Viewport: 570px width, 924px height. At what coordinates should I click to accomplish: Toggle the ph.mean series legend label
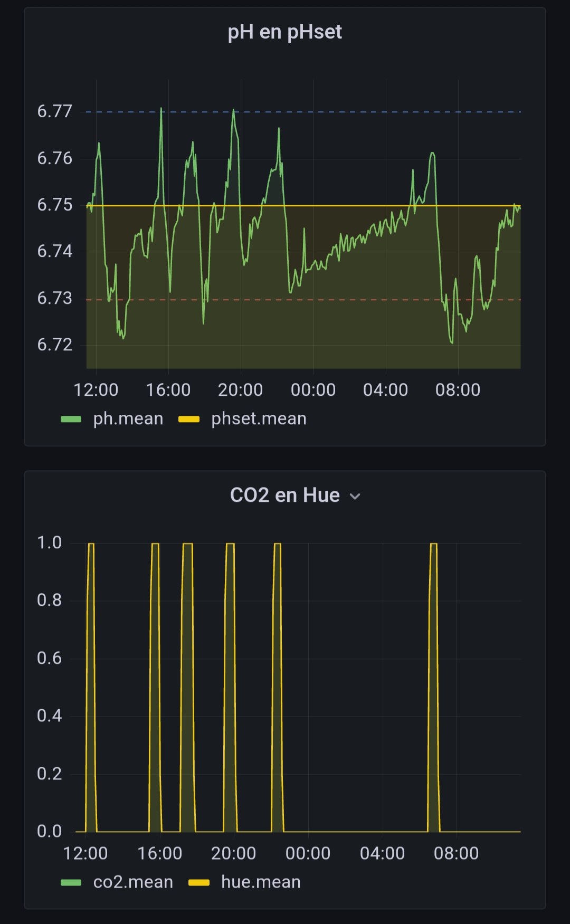pos(128,419)
